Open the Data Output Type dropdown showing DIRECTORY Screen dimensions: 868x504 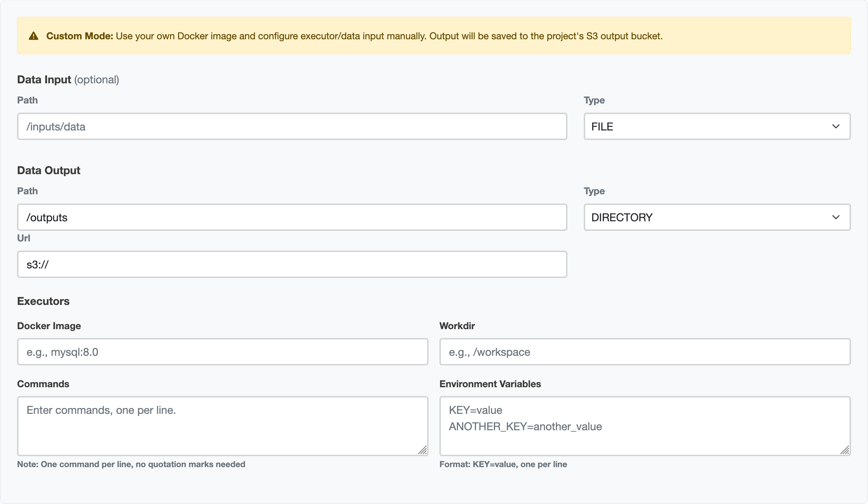(717, 217)
